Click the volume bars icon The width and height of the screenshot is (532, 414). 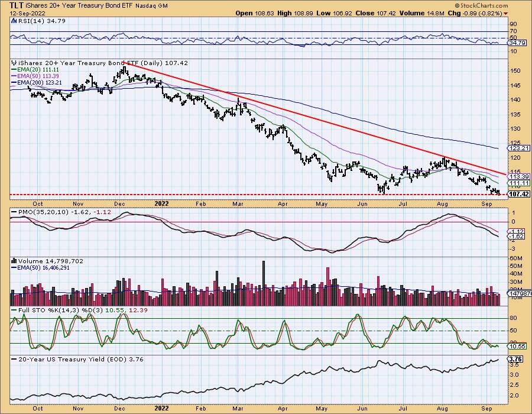(14, 261)
